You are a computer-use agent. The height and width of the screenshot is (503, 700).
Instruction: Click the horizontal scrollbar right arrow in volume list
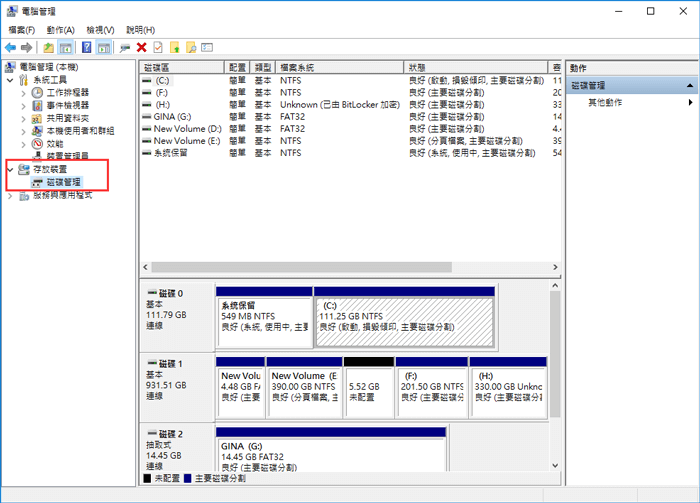555,267
